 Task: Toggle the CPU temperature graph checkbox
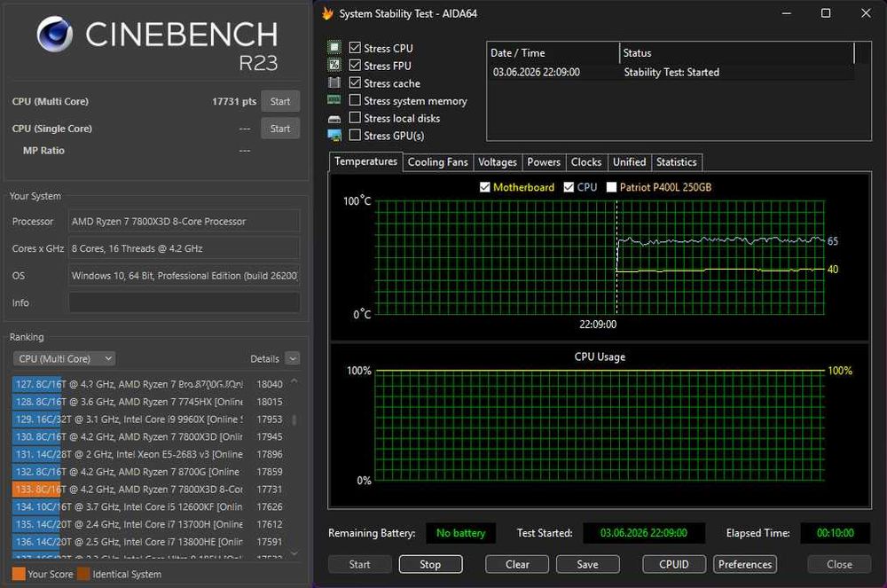[x=569, y=187]
